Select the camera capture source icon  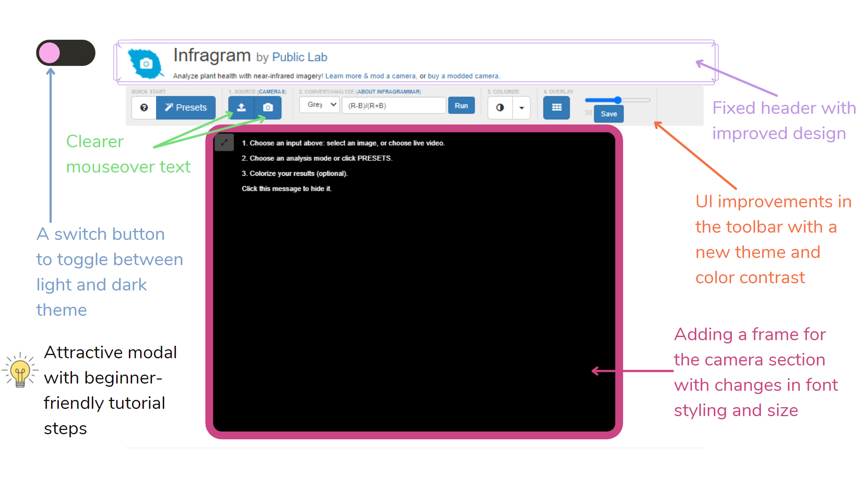268,108
